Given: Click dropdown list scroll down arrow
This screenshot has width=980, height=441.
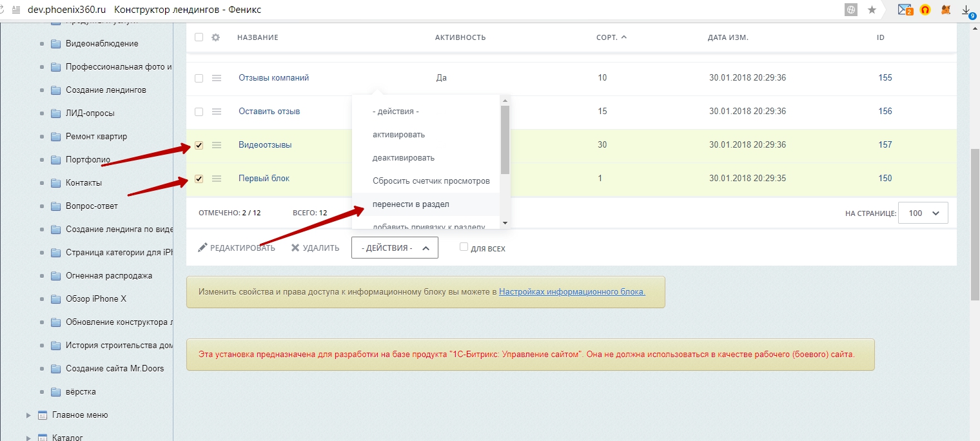Looking at the screenshot, I should (x=505, y=223).
